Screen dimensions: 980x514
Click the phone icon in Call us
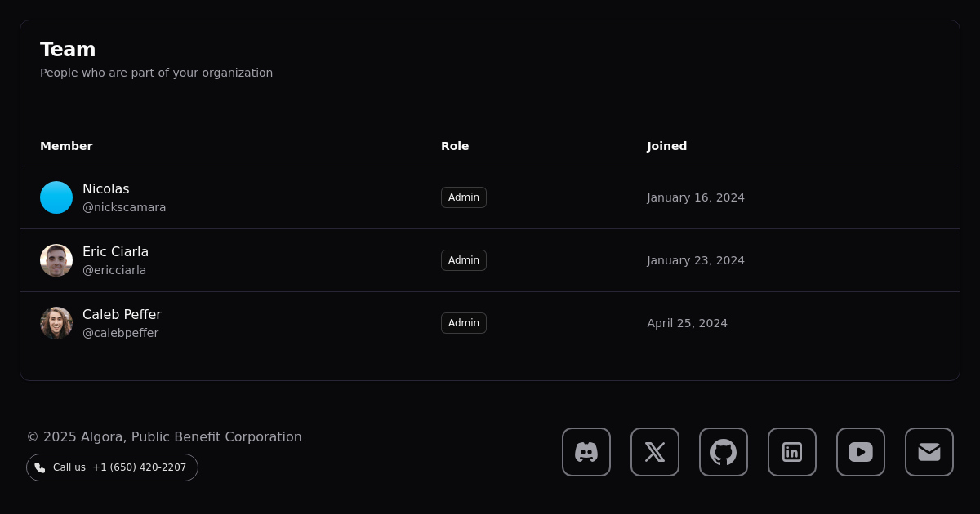coord(40,467)
